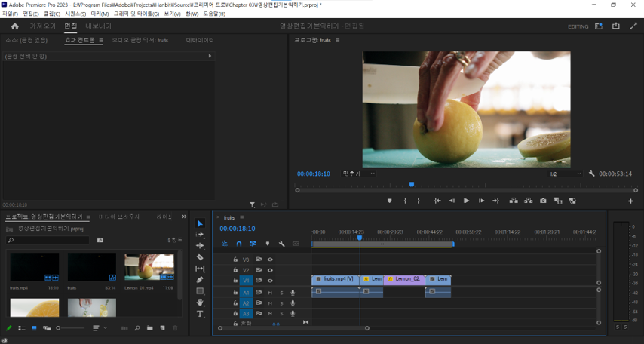644x344 pixels.
Task: Click the Home icon
Action: [15, 26]
